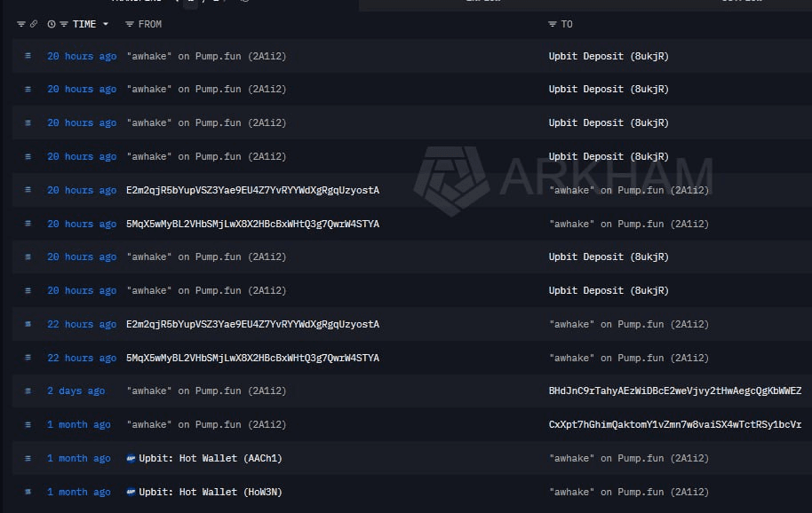The height and width of the screenshot is (513, 812).
Task: Open details icon for the 2 days ago row
Action: (x=28, y=391)
